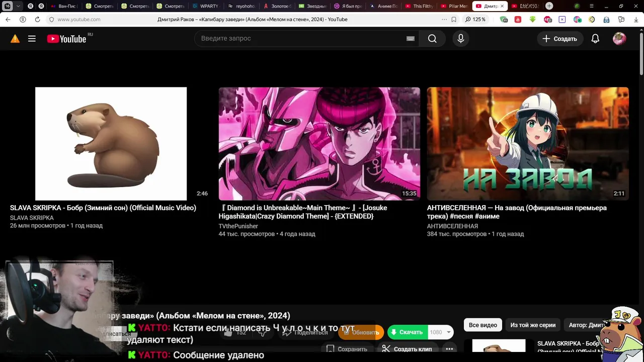Reload the page with refresh icon
Image resolution: width=644 pixels, height=362 pixels.
click(x=37, y=20)
